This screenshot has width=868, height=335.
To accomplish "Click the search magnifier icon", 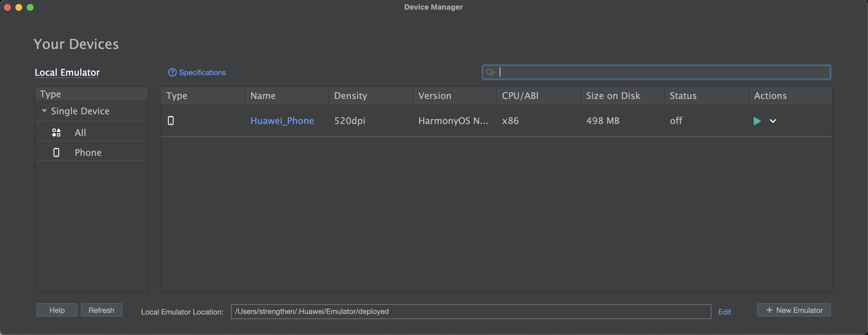I will (489, 72).
